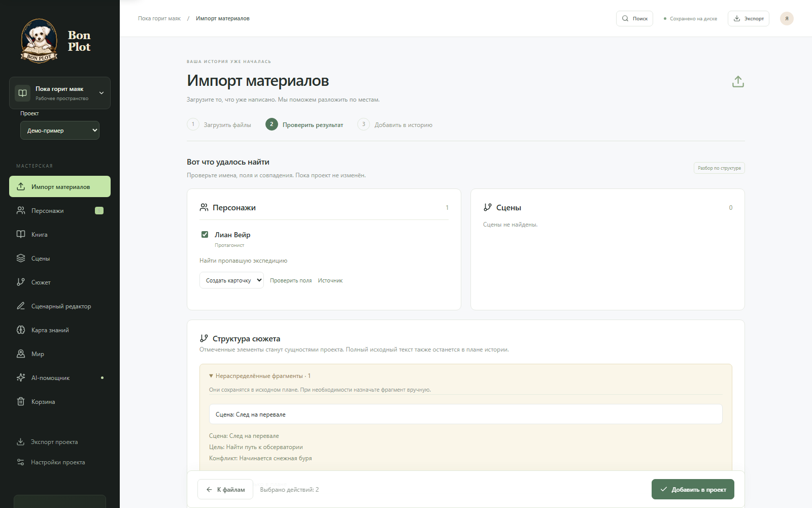
Task: Click the Сцены не найдены text
Action: tap(510, 225)
